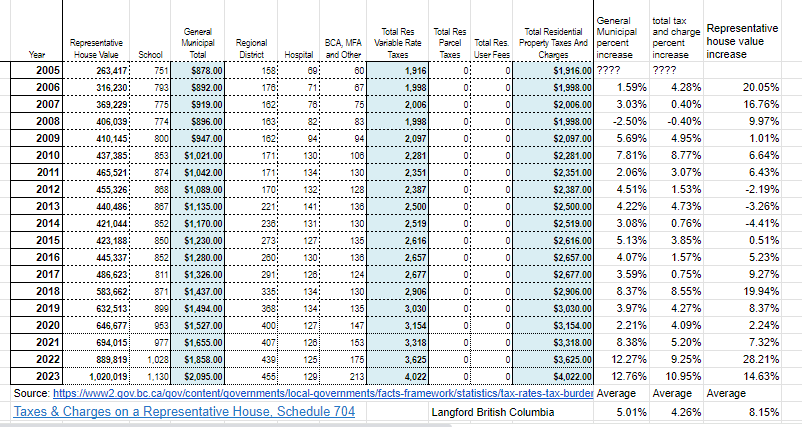Select regional district cell 455
This screenshot has height=427, width=802.
coord(251,376)
